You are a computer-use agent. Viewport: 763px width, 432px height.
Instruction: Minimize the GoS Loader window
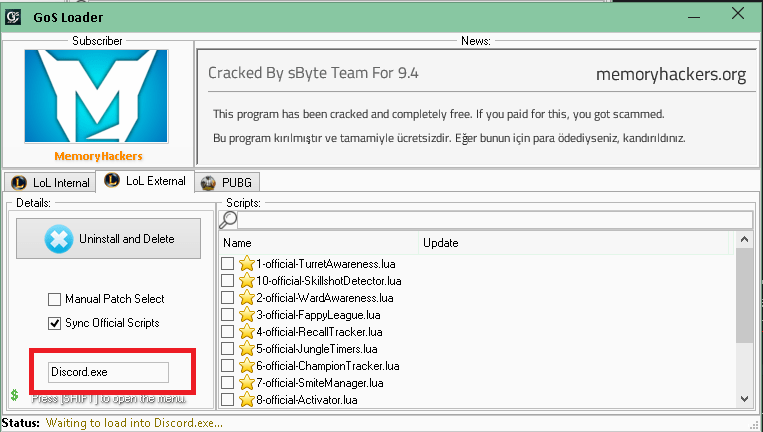coord(694,17)
